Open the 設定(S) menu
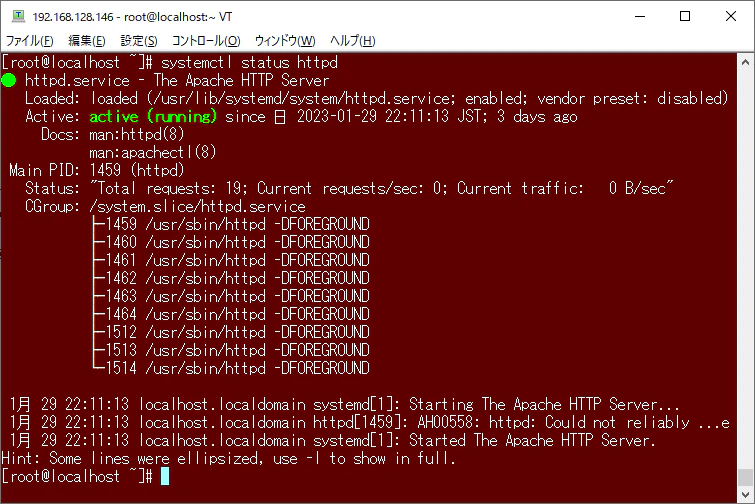The width and height of the screenshot is (755, 504). [x=139, y=41]
